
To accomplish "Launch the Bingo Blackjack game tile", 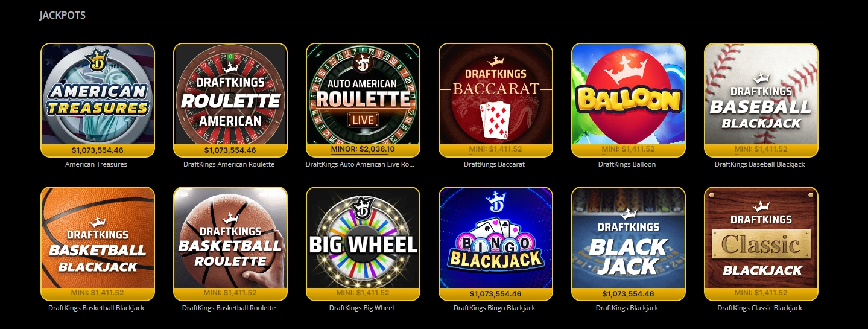I will tap(495, 243).
